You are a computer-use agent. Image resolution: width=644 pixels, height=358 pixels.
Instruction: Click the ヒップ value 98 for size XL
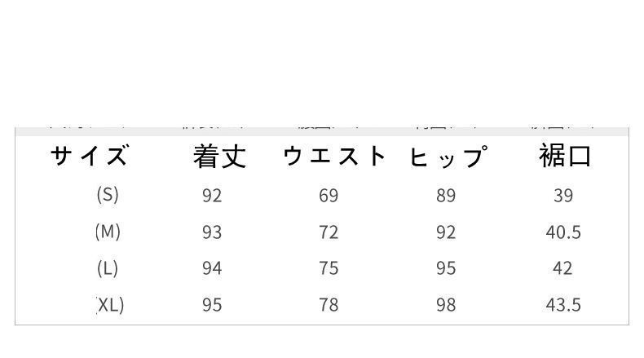(446, 305)
